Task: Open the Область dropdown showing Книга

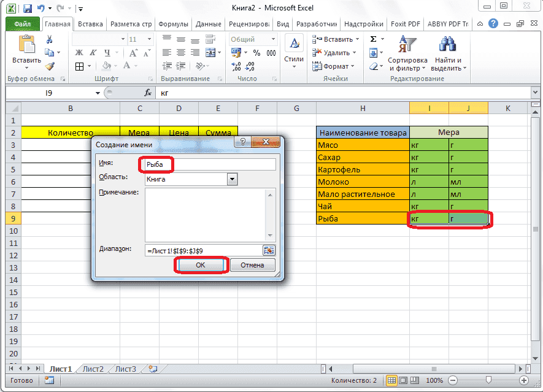Action: (x=231, y=179)
